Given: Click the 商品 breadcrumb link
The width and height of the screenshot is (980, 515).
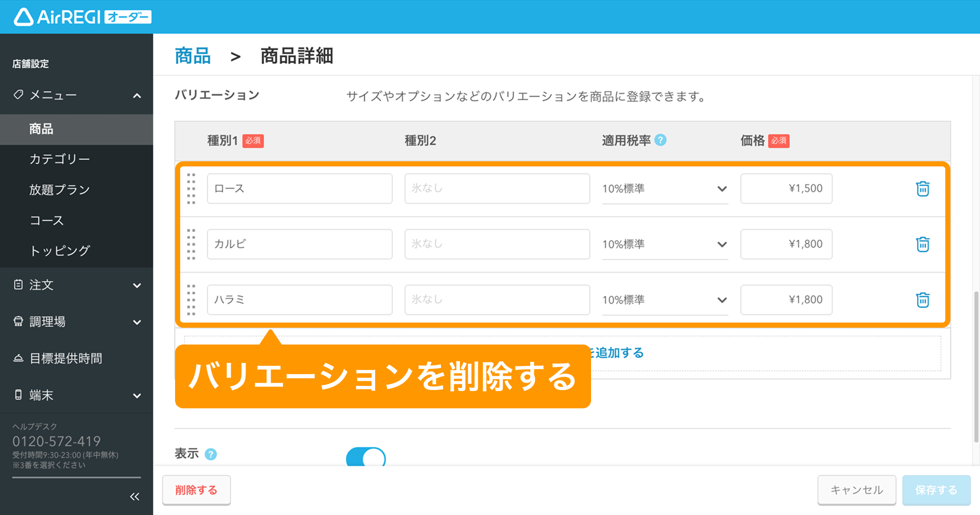Looking at the screenshot, I should (192, 56).
